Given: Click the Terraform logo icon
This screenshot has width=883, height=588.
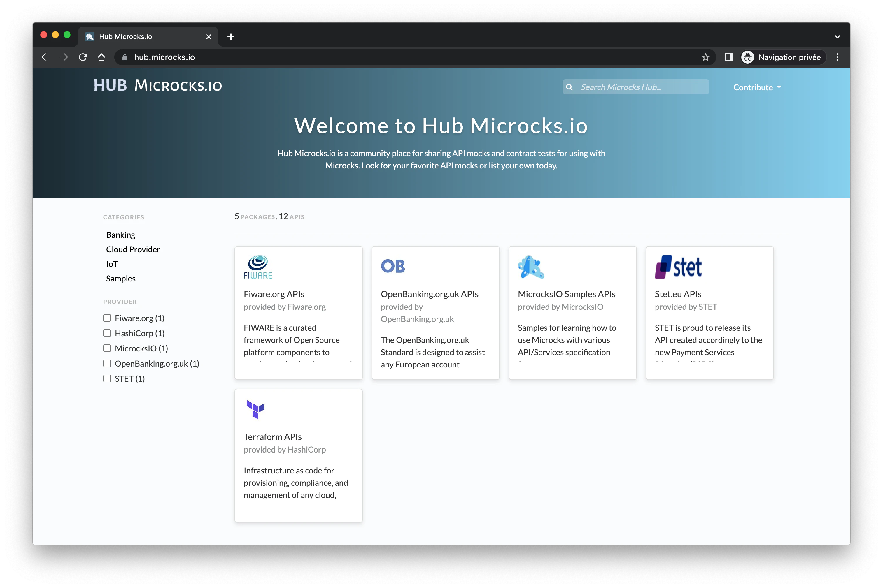Looking at the screenshot, I should coord(255,409).
